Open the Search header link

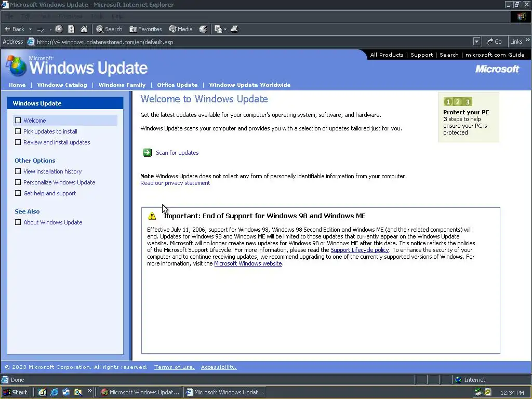[x=449, y=55]
